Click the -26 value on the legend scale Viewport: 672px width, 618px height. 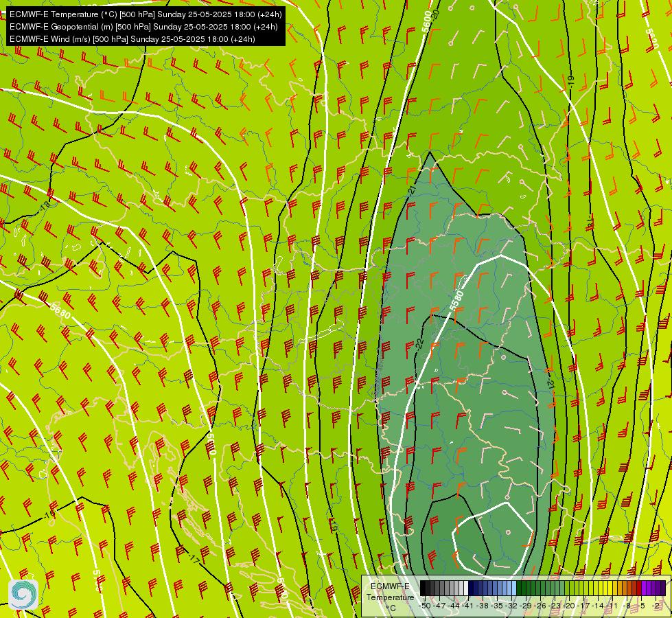click(x=542, y=606)
